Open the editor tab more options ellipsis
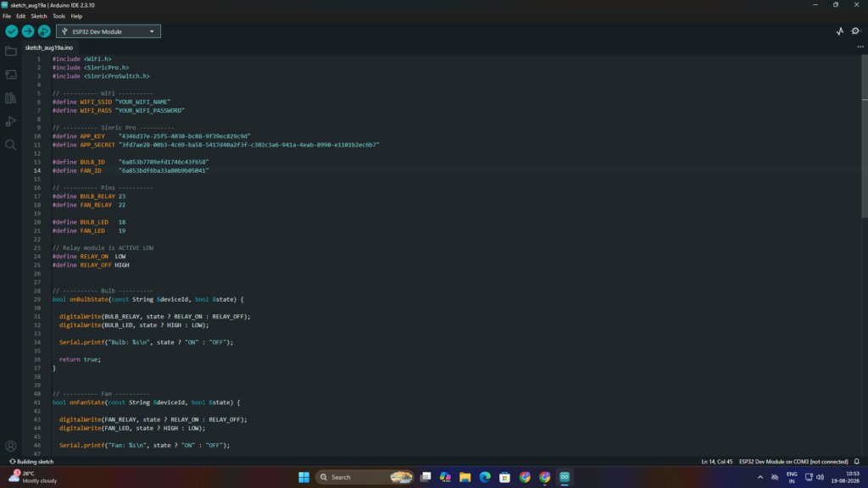The image size is (868, 488). (860, 47)
